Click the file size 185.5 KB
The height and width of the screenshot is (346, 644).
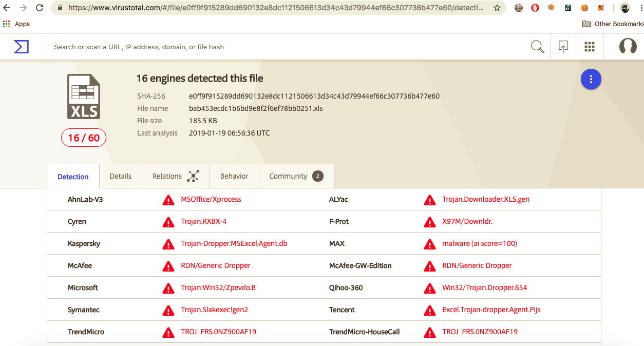pyautogui.click(x=203, y=121)
